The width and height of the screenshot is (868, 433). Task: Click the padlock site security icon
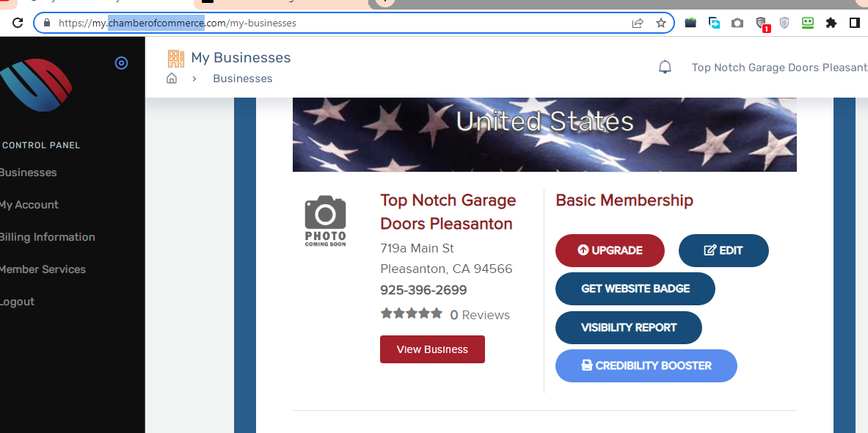[46, 23]
